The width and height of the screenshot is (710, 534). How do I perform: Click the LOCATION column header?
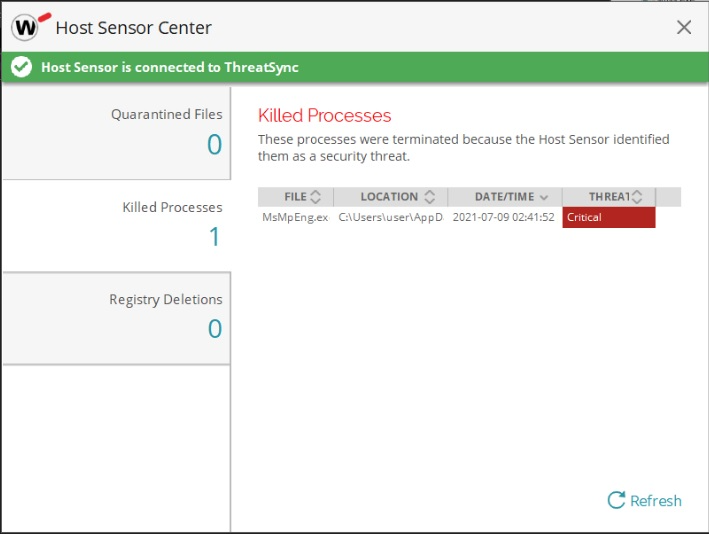pyautogui.click(x=389, y=197)
